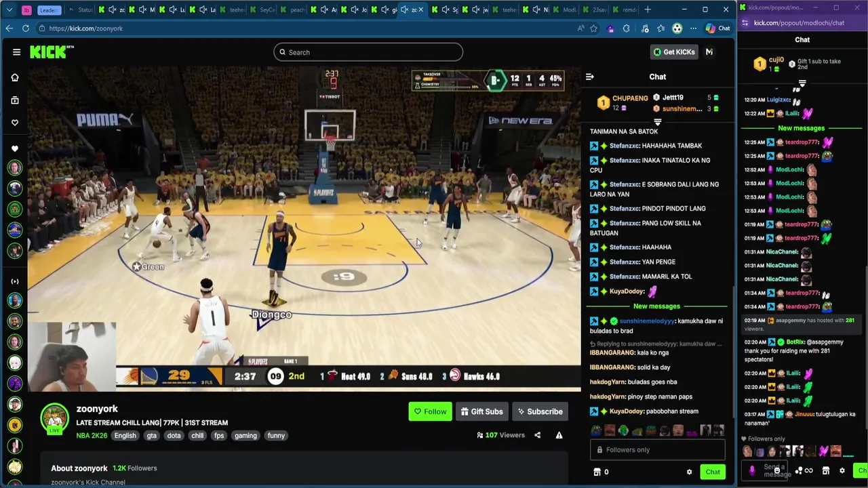Open browser three-dots settings menu

pyautogui.click(x=693, y=28)
